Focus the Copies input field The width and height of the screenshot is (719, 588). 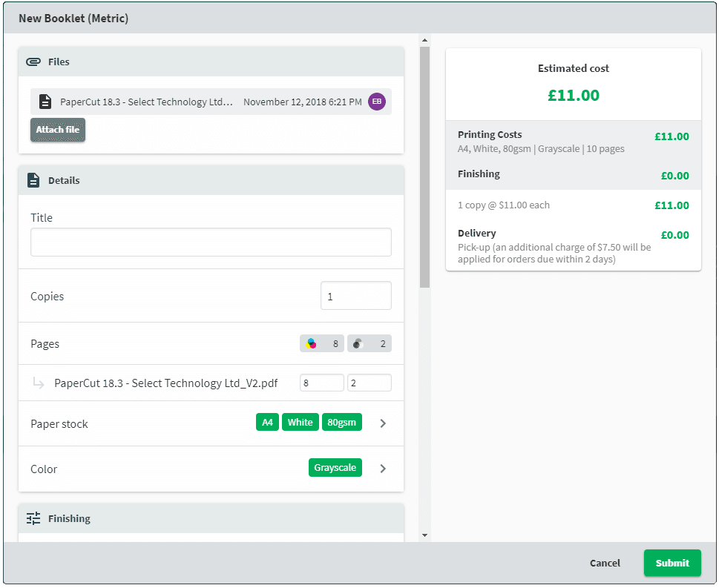(x=356, y=296)
